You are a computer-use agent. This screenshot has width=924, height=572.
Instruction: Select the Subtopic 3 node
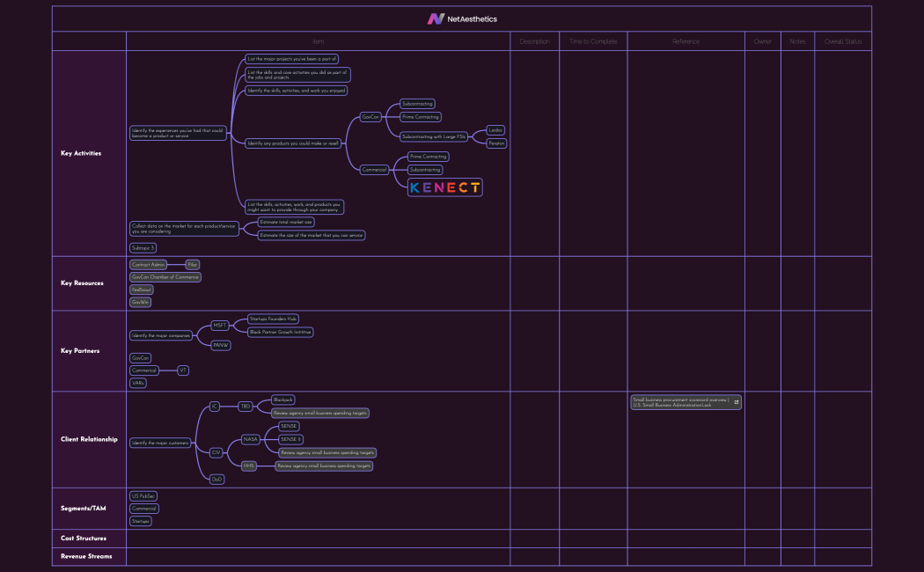click(143, 248)
